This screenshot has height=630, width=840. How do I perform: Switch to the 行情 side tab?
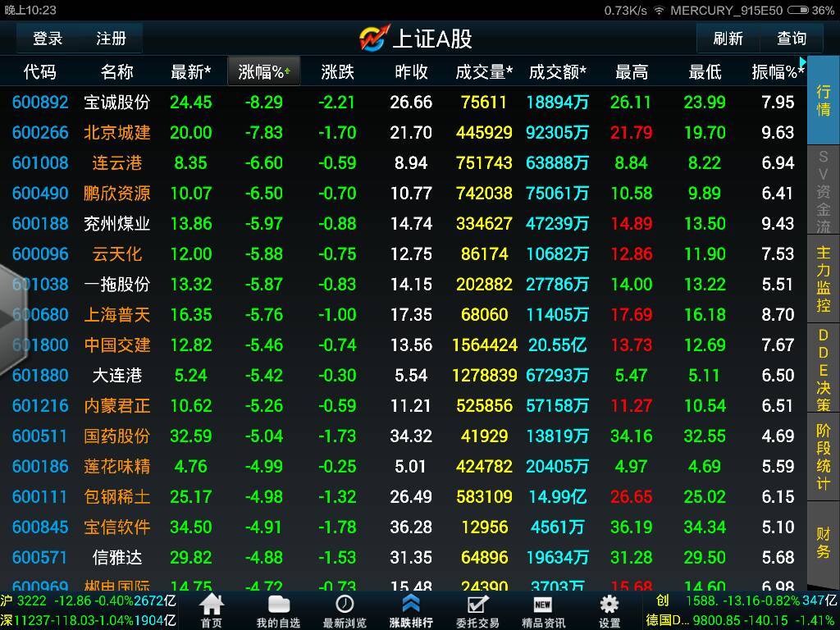(x=824, y=100)
